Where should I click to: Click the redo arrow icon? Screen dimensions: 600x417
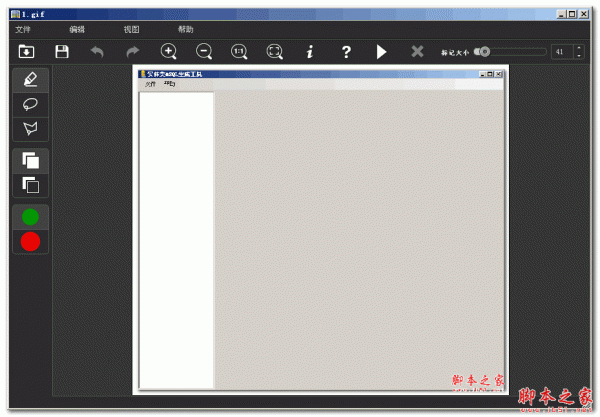[x=133, y=51]
